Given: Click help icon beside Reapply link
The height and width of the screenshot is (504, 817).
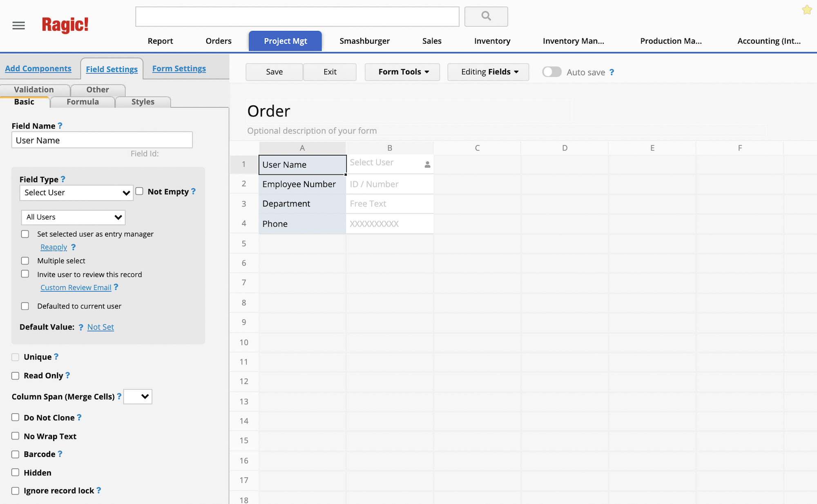Looking at the screenshot, I should tap(73, 247).
